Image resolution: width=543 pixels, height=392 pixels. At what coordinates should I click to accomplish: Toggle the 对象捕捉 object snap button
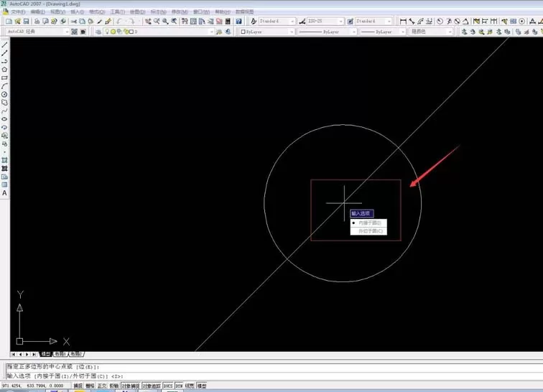pos(131,386)
